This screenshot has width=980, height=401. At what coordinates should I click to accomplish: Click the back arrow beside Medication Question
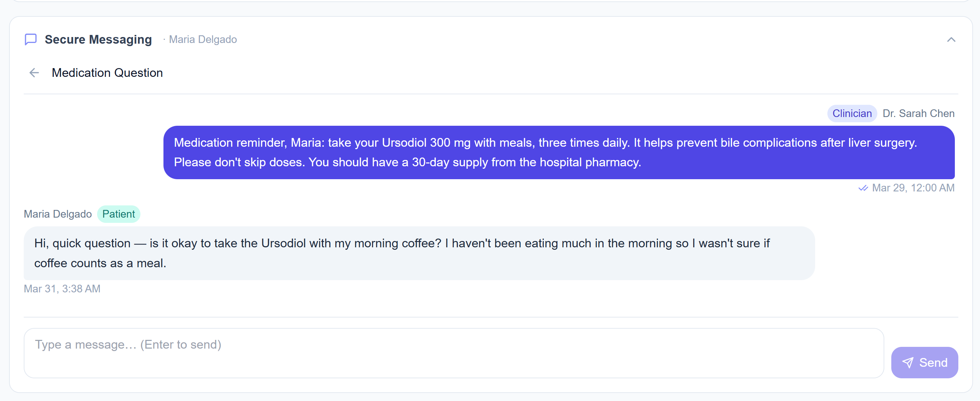(34, 73)
